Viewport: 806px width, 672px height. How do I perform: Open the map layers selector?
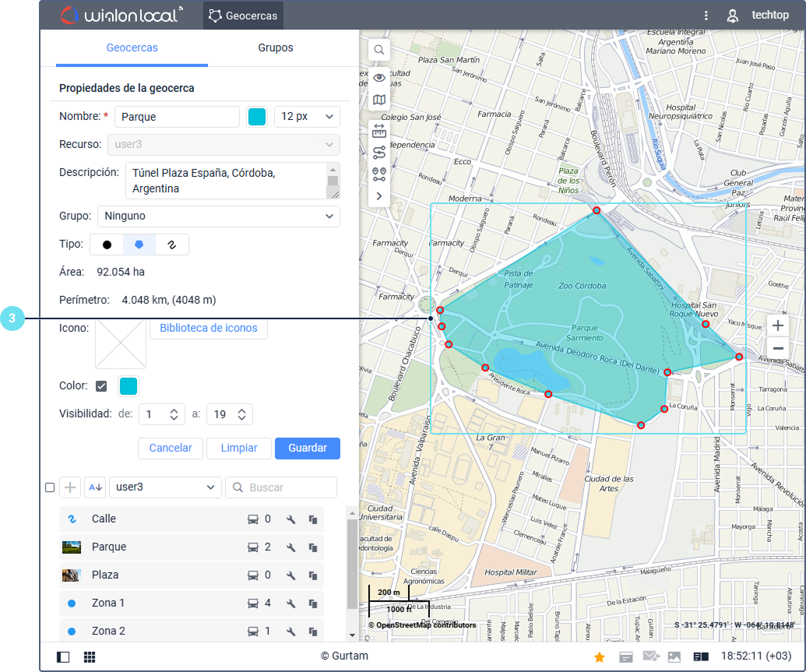(x=379, y=100)
